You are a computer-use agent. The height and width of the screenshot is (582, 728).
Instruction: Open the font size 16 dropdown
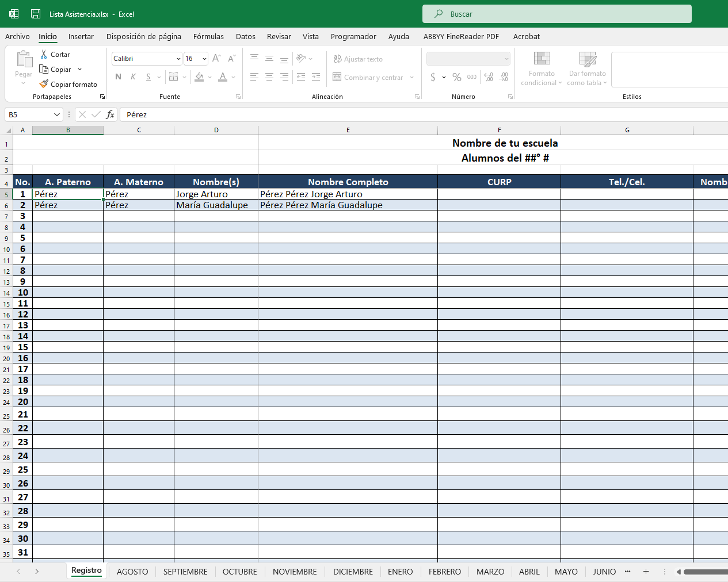coord(204,59)
